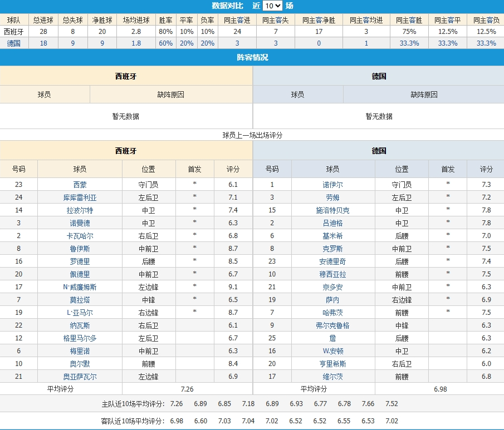Click the 阵容情况 section header bar
Viewport: 504px width, 430px height.
click(x=252, y=57)
